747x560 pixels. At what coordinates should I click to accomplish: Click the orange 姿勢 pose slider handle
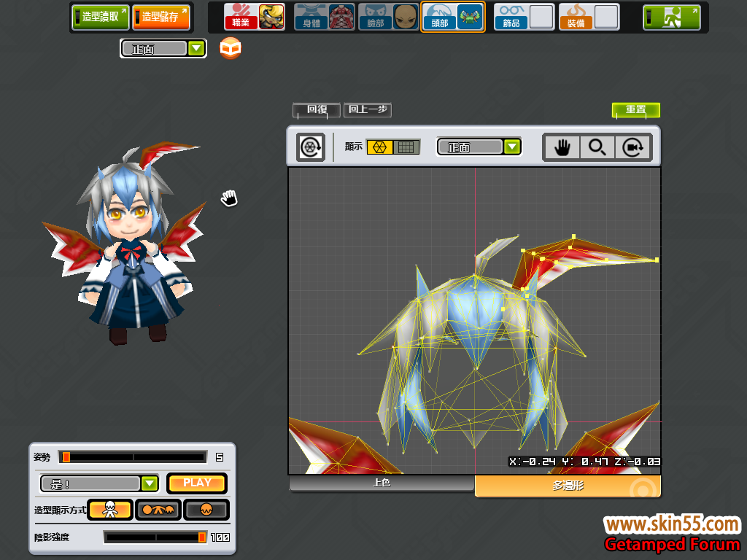point(66,457)
